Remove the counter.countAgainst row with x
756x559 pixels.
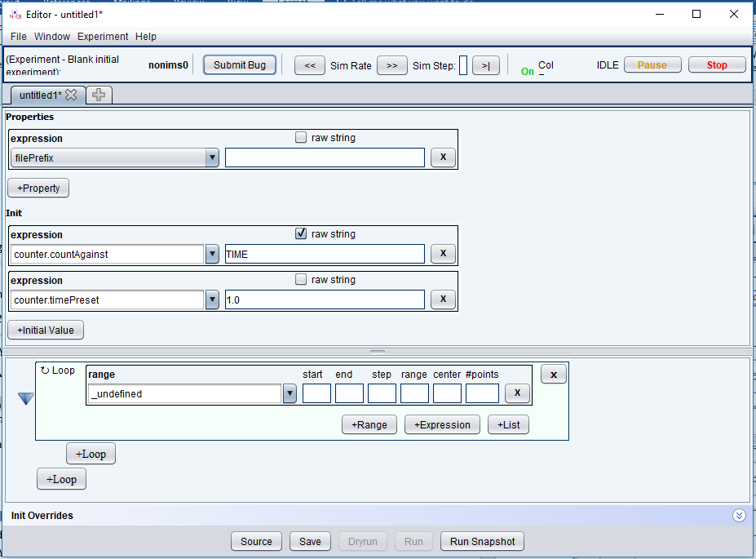click(x=443, y=254)
